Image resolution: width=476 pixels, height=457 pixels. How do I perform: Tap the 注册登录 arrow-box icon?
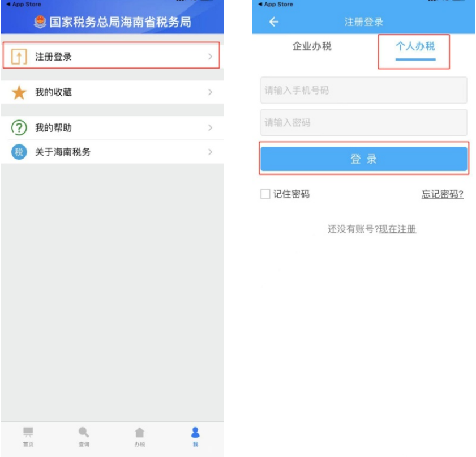point(19,57)
